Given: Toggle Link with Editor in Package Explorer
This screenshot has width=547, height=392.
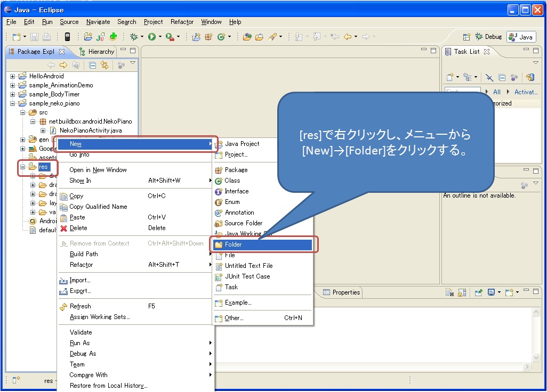Looking at the screenshot, I should click(104, 65).
